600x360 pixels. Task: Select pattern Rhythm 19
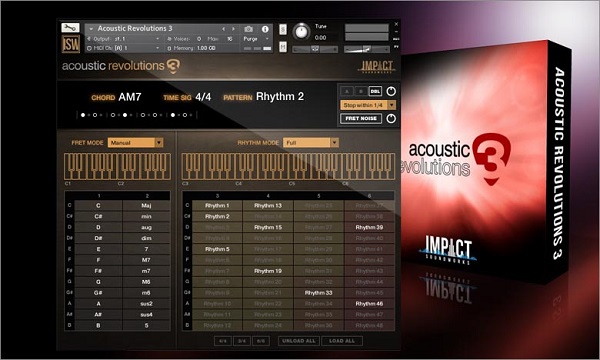tap(268, 271)
